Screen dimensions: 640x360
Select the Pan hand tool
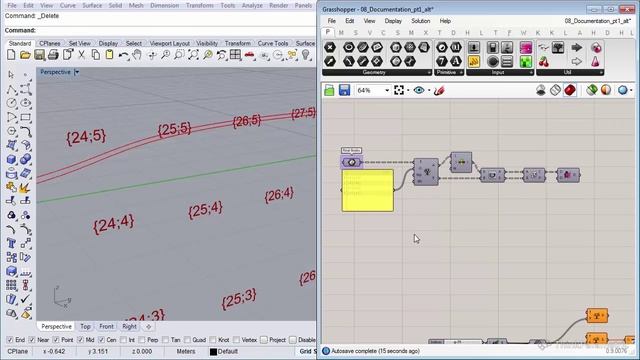pyautogui.click(x=137, y=55)
